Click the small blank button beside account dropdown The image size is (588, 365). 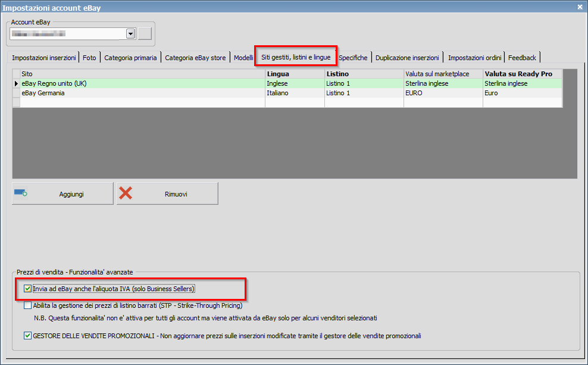coord(145,34)
